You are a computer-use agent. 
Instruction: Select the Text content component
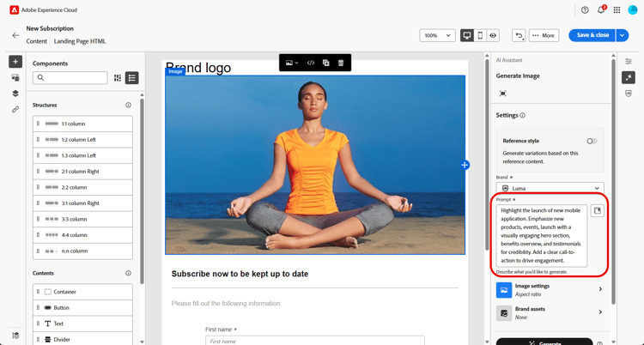82,324
